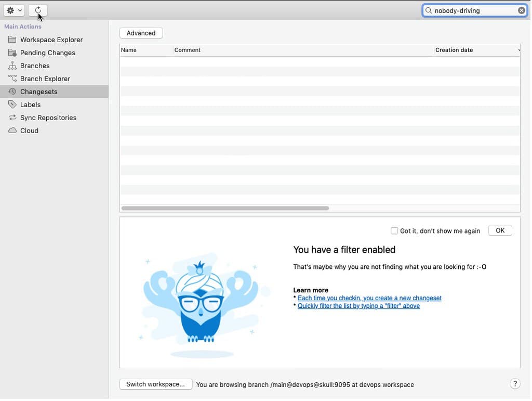Dismiss the filter notice with OK

coord(500,230)
